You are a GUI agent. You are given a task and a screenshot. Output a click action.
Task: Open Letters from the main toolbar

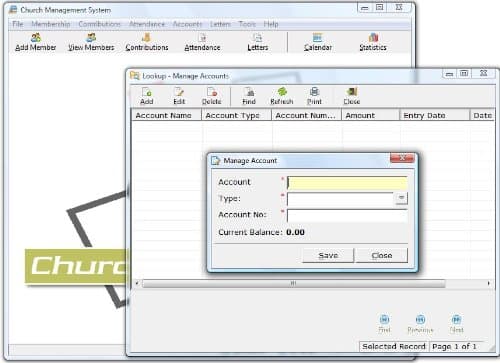pos(257,42)
